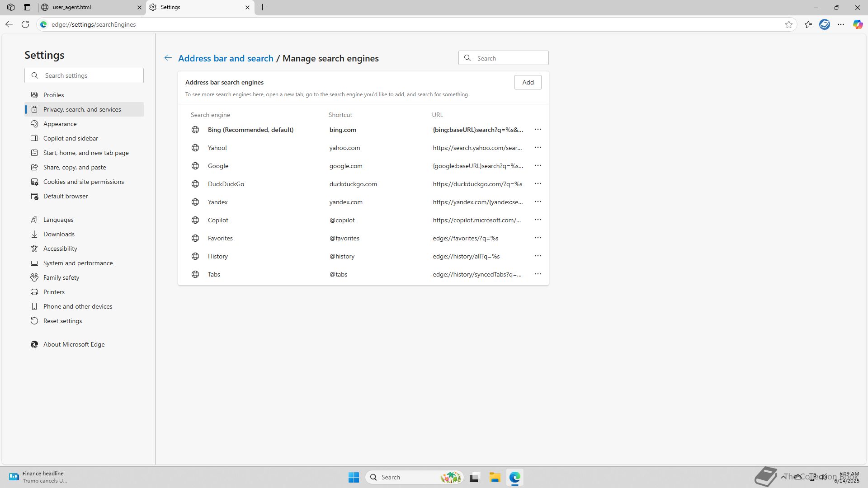This screenshot has width=868, height=488.
Task: Click the back arrow beside Address bar and search
Action: click(x=168, y=58)
